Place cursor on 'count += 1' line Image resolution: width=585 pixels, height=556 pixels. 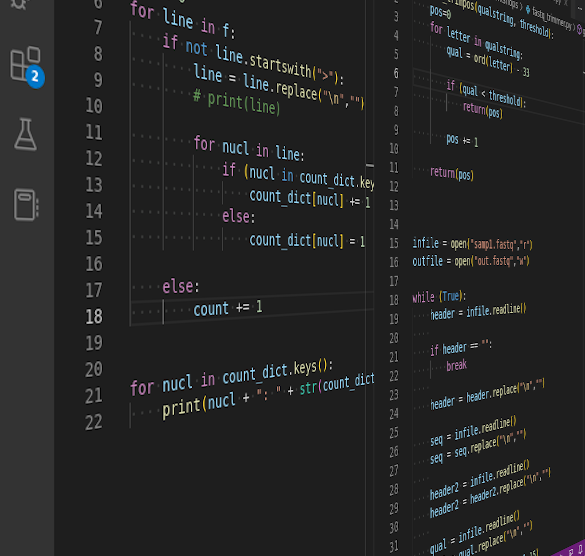[x=228, y=309]
